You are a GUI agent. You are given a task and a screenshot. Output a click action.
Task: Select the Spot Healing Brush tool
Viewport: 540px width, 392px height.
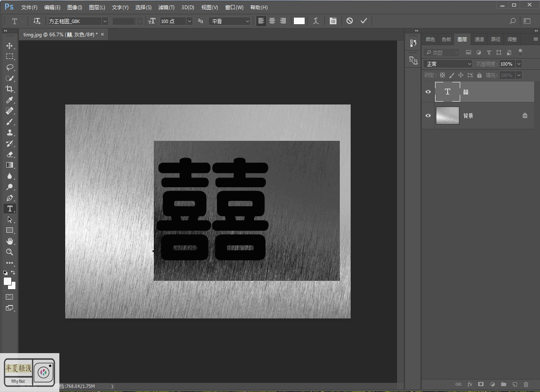click(10, 111)
